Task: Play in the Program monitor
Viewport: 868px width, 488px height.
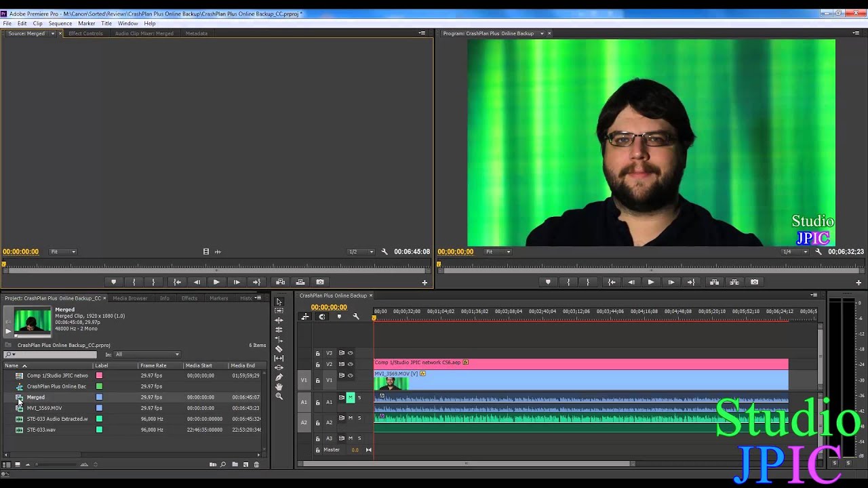Action: pyautogui.click(x=651, y=282)
